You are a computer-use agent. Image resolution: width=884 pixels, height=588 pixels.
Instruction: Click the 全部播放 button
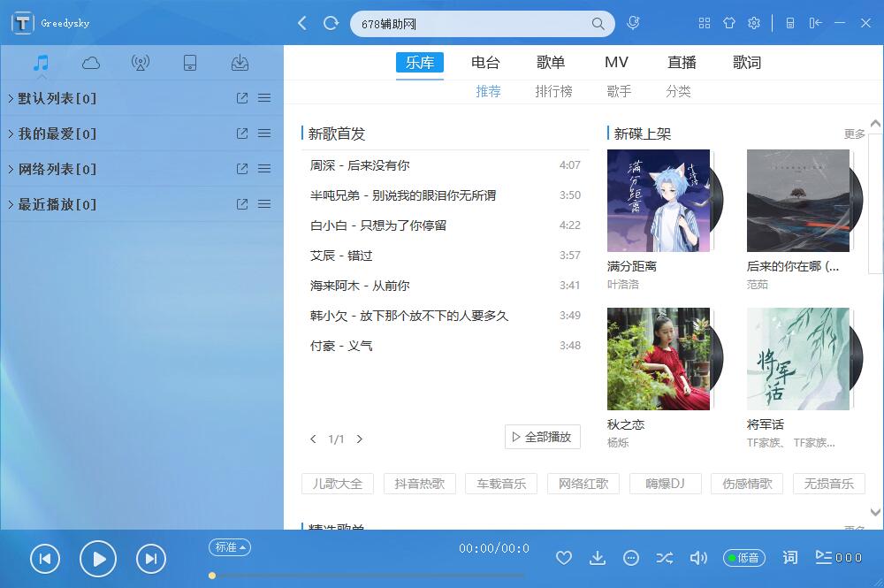542,437
